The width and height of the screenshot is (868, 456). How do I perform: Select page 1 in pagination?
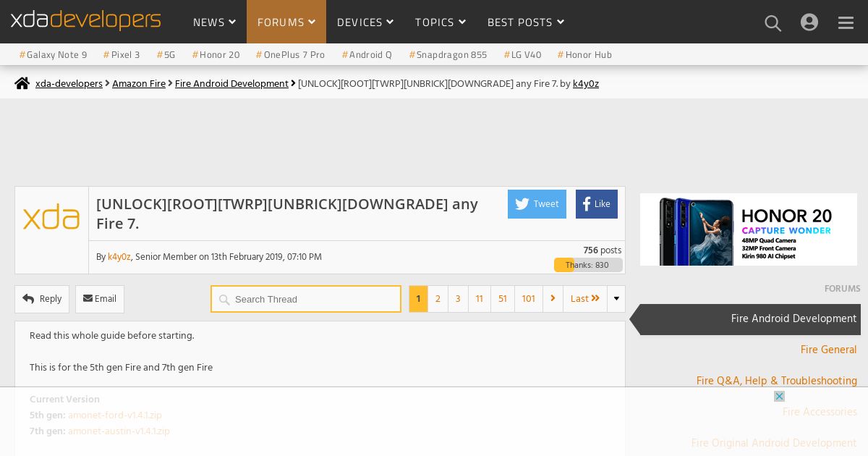click(x=418, y=299)
